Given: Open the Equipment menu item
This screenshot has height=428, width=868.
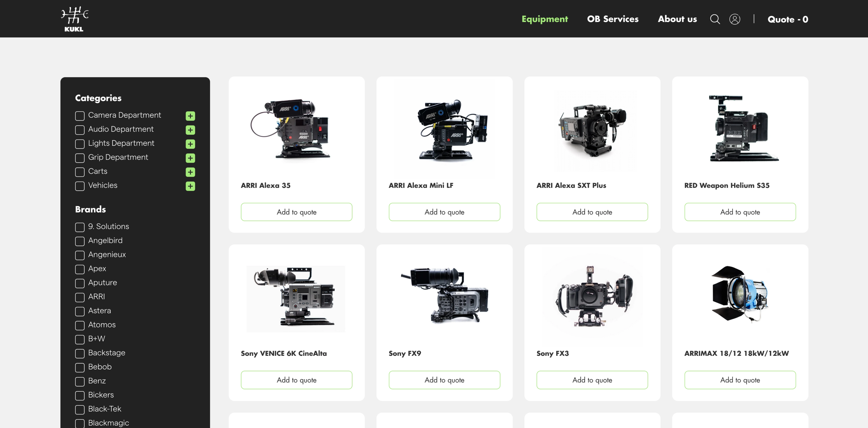Looking at the screenshot, I should coord(545,19).
